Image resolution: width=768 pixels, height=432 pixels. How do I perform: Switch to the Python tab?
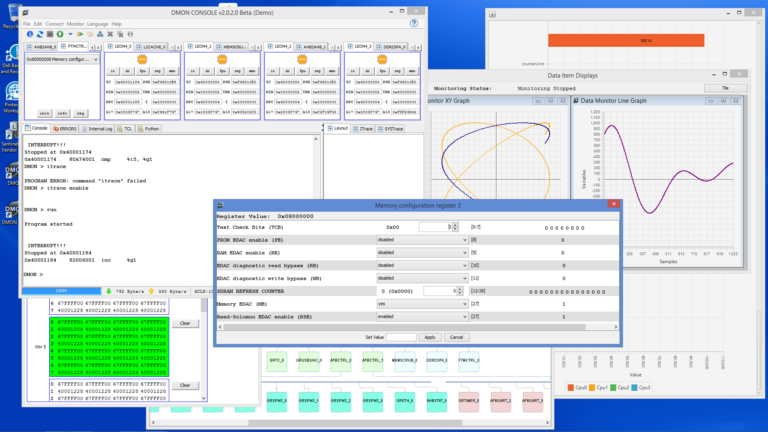point(149,129)
